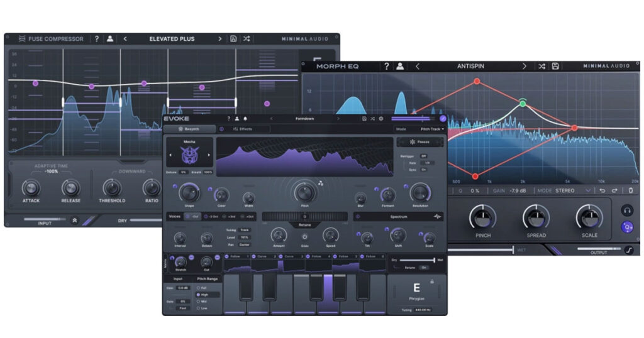Click the Fuse Compressor RELEASE knob
Viewport: 644px width, 338px height.
tap(70, 188)
